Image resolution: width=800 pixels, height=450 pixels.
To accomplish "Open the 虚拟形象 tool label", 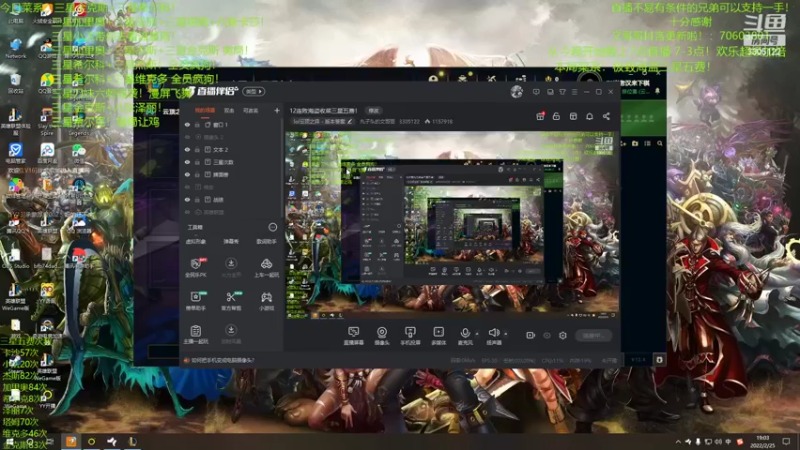I will [x=196, y=242].
